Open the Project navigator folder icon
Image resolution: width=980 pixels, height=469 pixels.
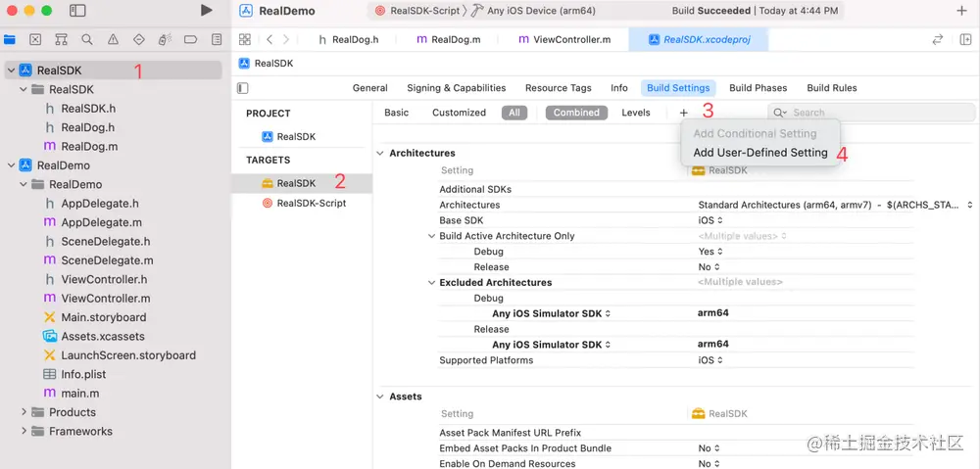tap(10, 40)
